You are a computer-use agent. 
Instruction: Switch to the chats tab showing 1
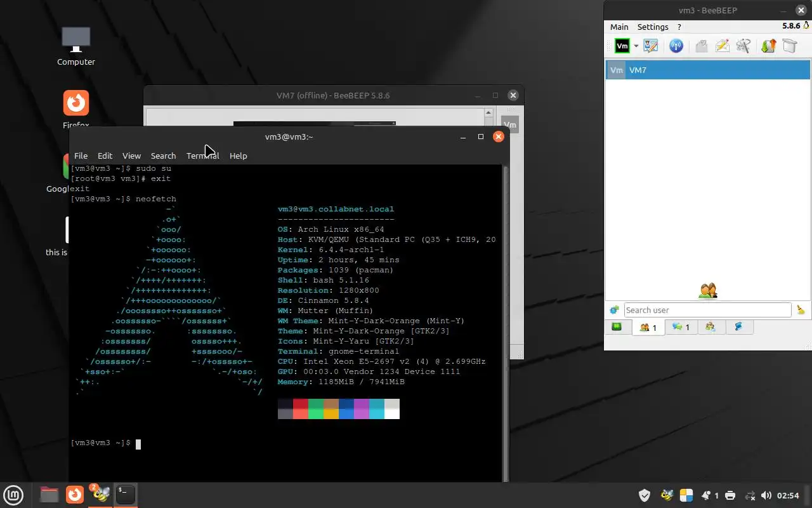(681, 327)
